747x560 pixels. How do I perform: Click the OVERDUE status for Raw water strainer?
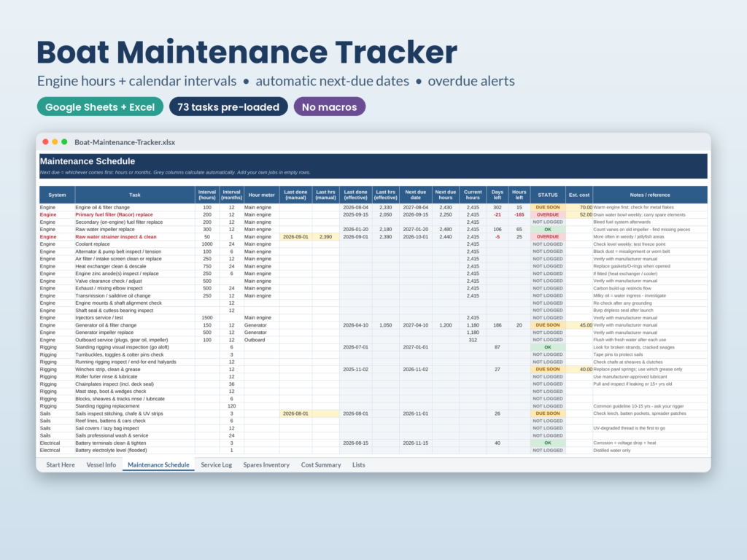pyautogui.click(x=548, y=237)
